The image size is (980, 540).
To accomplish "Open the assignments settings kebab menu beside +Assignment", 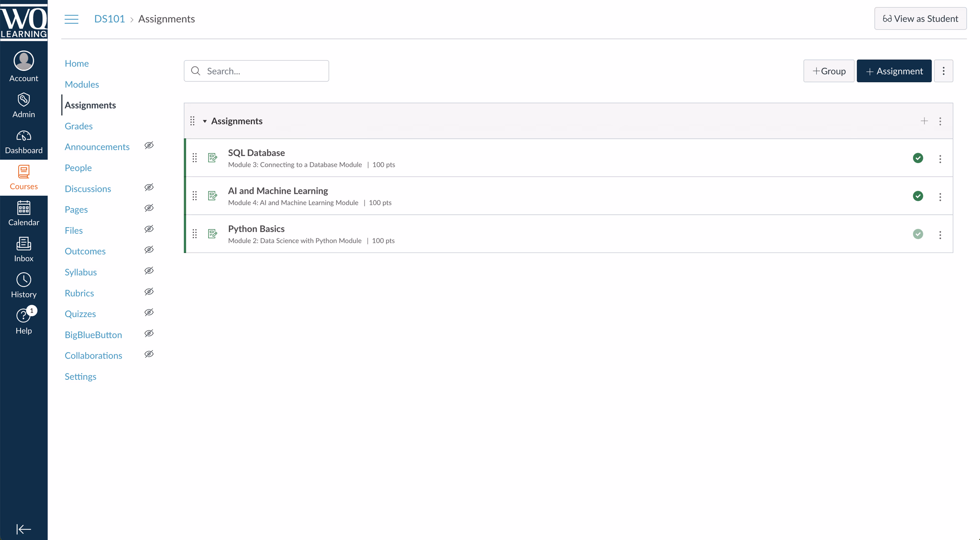I will click(x=943, y=71).
